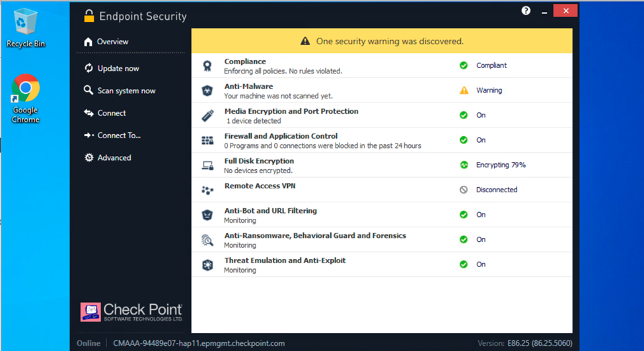Image resolution: width=644 pixels, height=351 pixels.
Task: Click the Compliance ribbon badge icon
Action: 207,65
